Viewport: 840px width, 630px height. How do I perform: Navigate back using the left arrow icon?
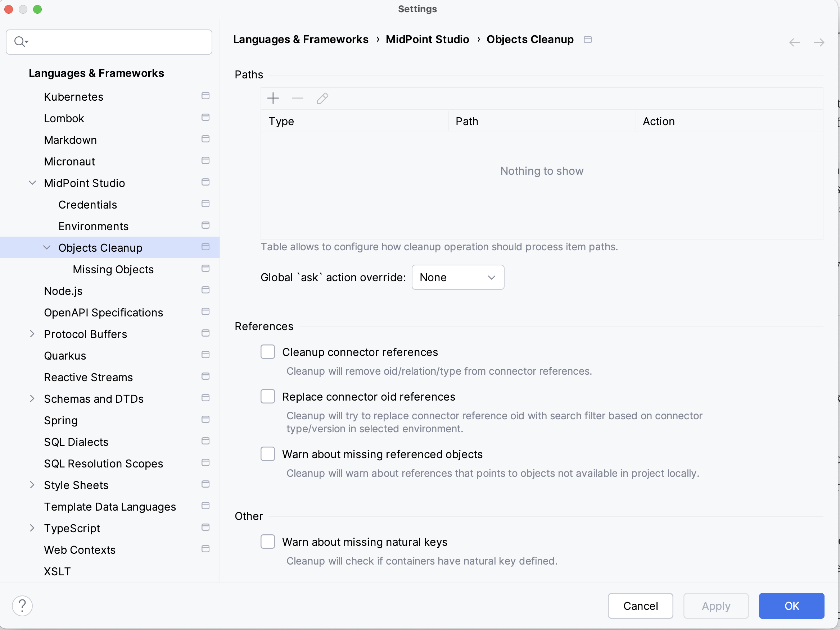point(794,42)
